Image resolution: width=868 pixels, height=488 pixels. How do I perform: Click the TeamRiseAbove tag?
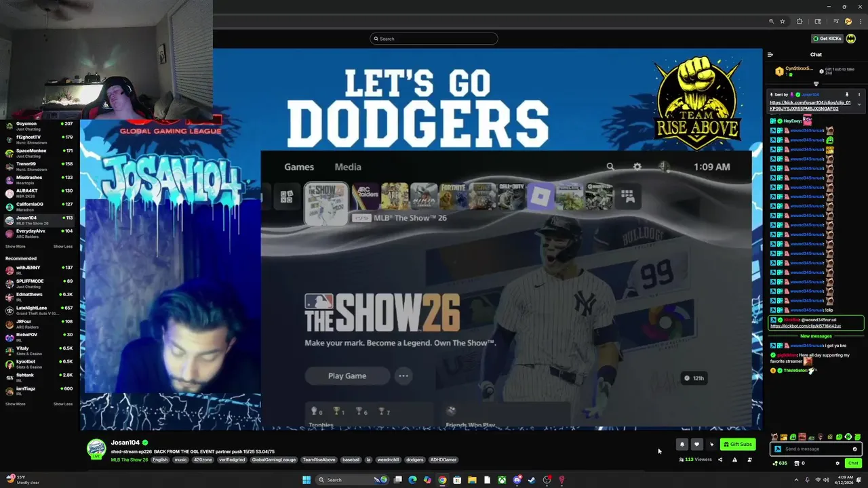(x=319, y=460)
